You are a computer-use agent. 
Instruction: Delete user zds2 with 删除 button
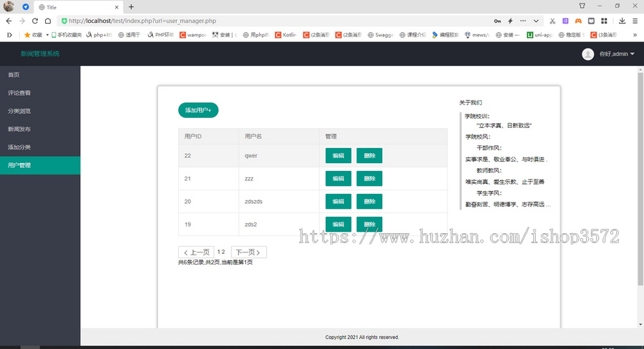[x=370, y=224]
